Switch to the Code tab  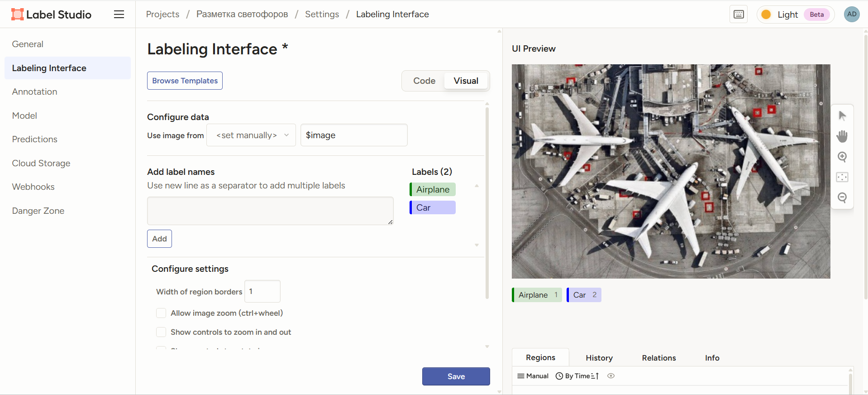(424, 81)
